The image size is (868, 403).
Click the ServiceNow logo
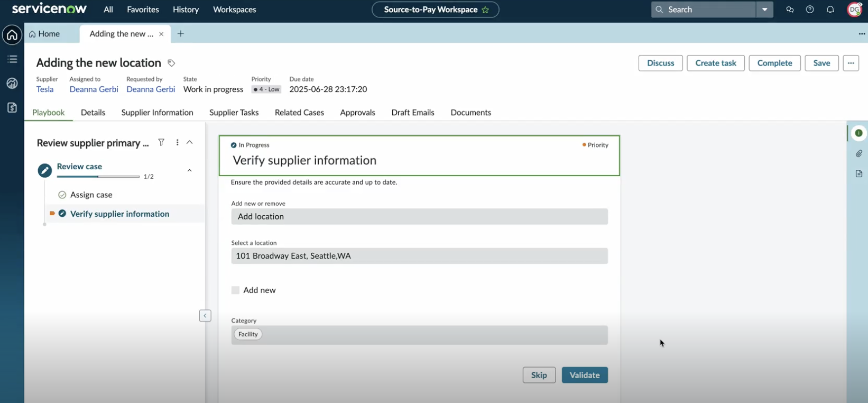coord(49,9)
